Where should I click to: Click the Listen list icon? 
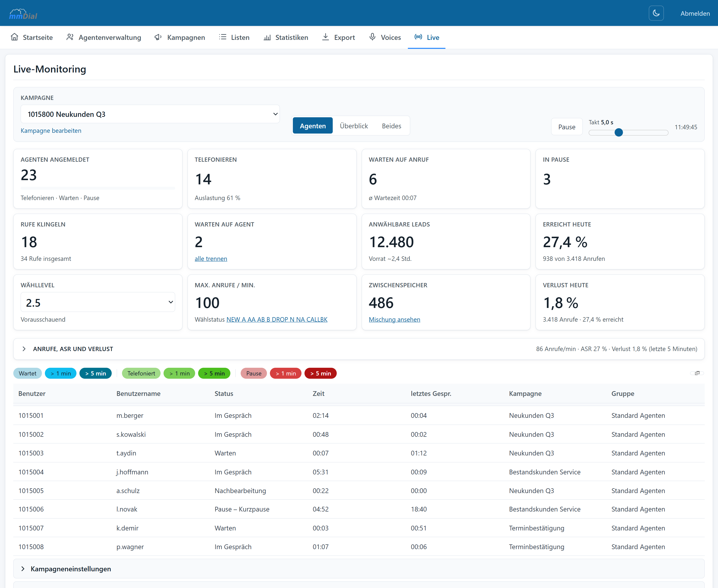tap(222, 37)
